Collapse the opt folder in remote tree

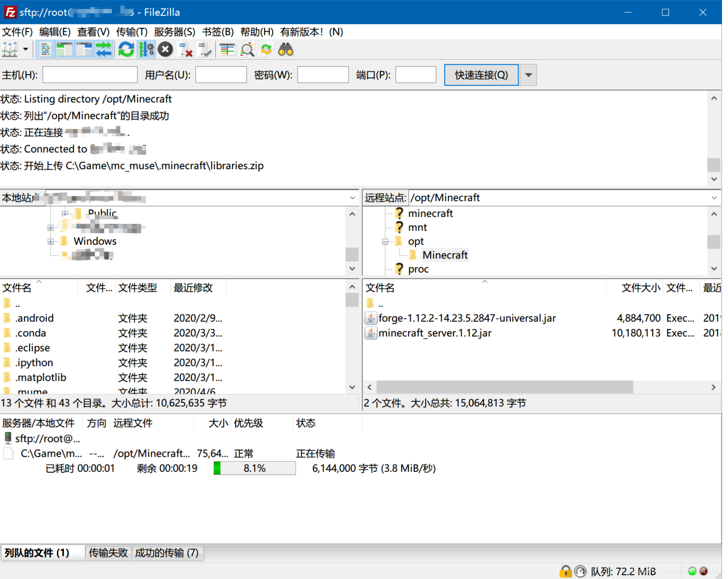385,242
